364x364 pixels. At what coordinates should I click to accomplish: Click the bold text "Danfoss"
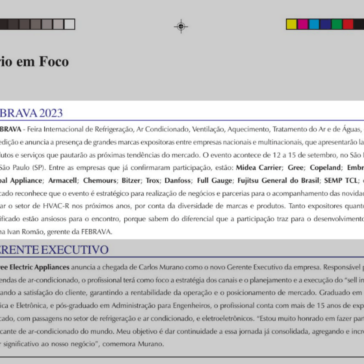(177, 181)
